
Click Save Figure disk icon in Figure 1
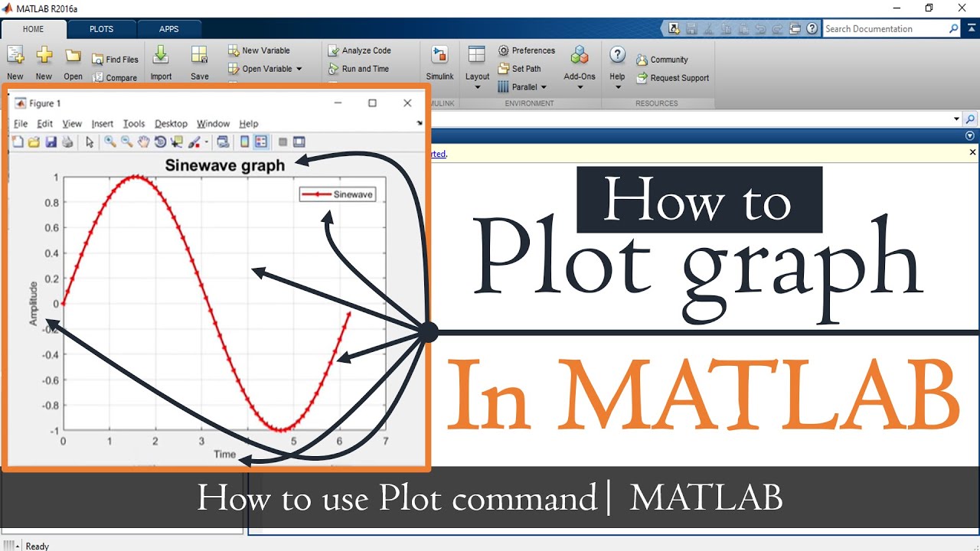coord(51,142)
